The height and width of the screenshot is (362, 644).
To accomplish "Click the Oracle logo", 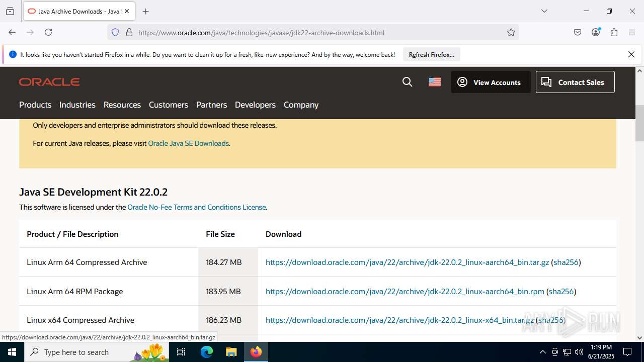I will 49,82.
